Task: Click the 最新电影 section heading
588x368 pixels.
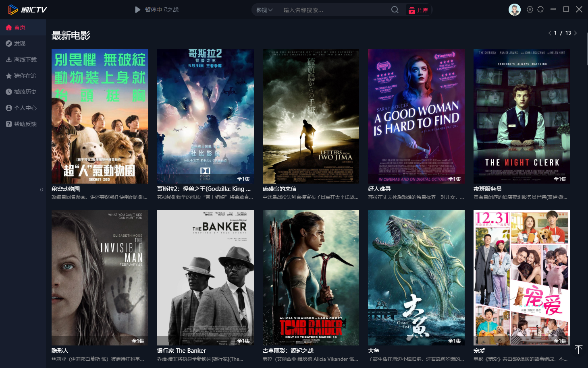Action: [x=71, y=35]
